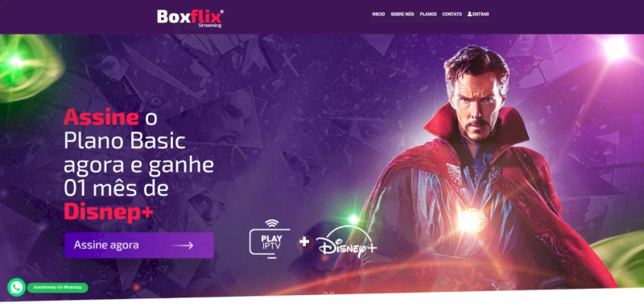Open the green WhatsApp chat icon
Viewport: 644px width, 308px height.
[x=16, y=287]
